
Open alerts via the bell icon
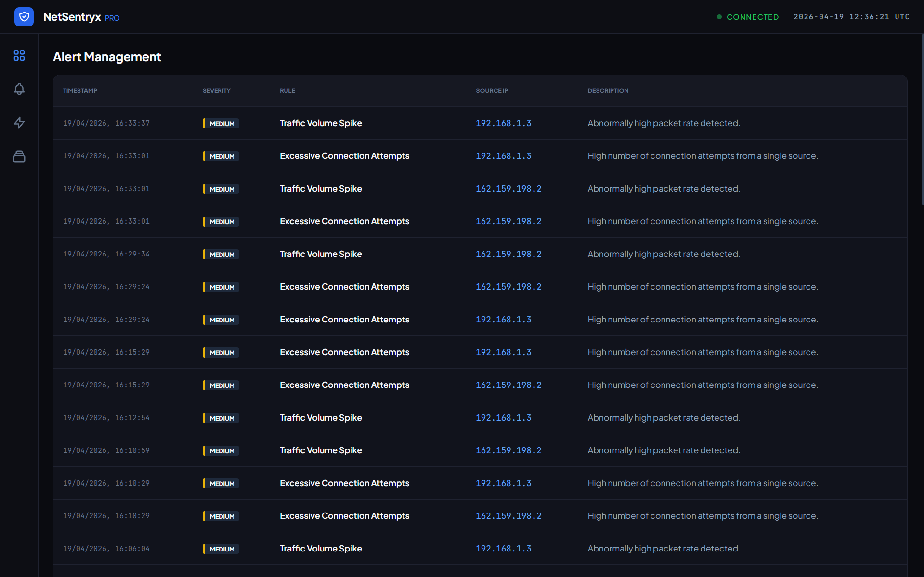pos(19,89)
